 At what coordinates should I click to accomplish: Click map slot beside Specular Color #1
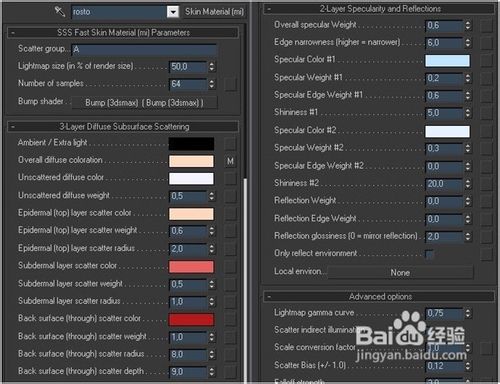(x=486, y=61)
